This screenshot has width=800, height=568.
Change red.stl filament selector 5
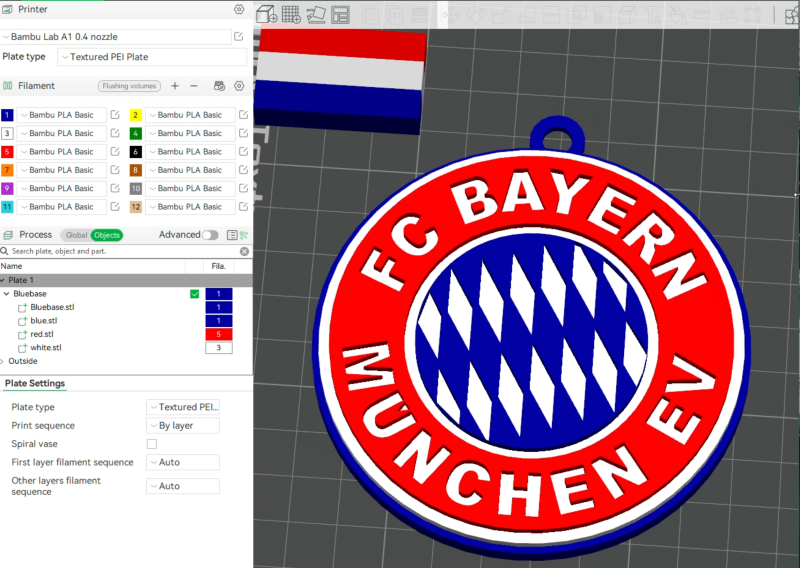click(219, 334)
